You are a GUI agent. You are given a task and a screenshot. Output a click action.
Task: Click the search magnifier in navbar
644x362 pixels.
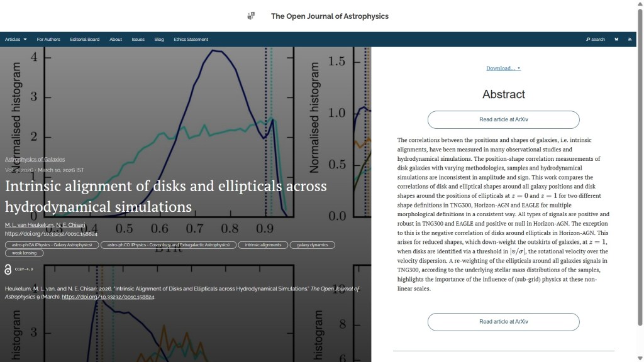[595, 40]
